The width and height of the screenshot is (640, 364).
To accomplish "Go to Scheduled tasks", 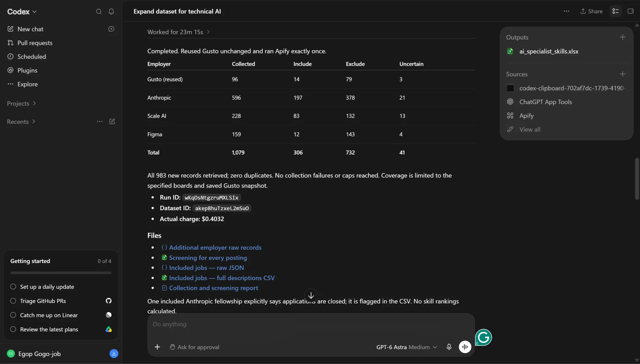I will point(32,57).
